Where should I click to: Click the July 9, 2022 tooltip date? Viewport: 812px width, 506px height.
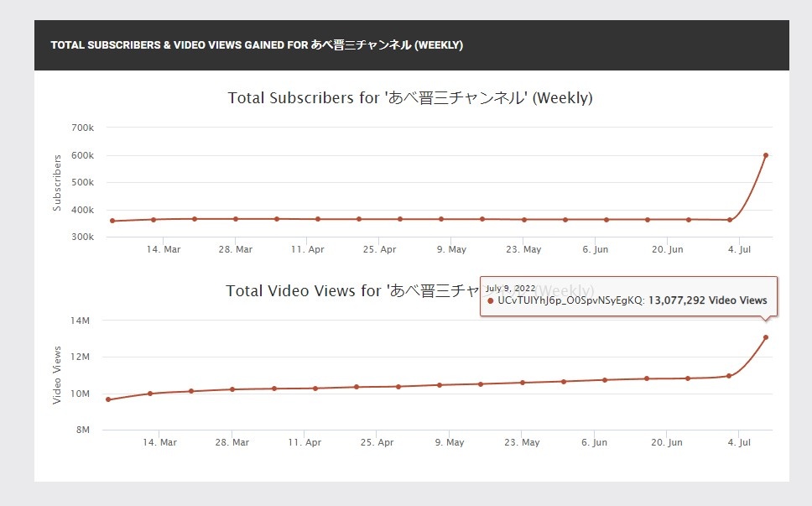click(x=510, y=288)
